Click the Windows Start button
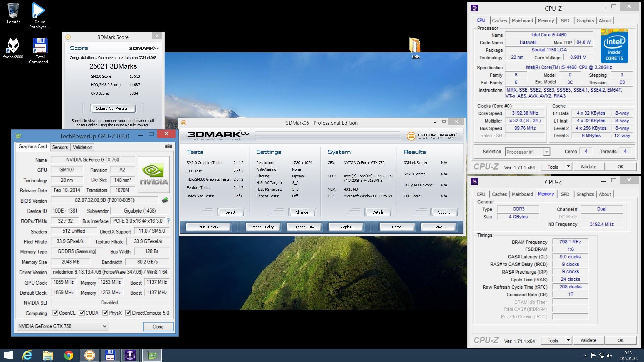This screenshot has width=644, height=362. (x=8, y=355)
